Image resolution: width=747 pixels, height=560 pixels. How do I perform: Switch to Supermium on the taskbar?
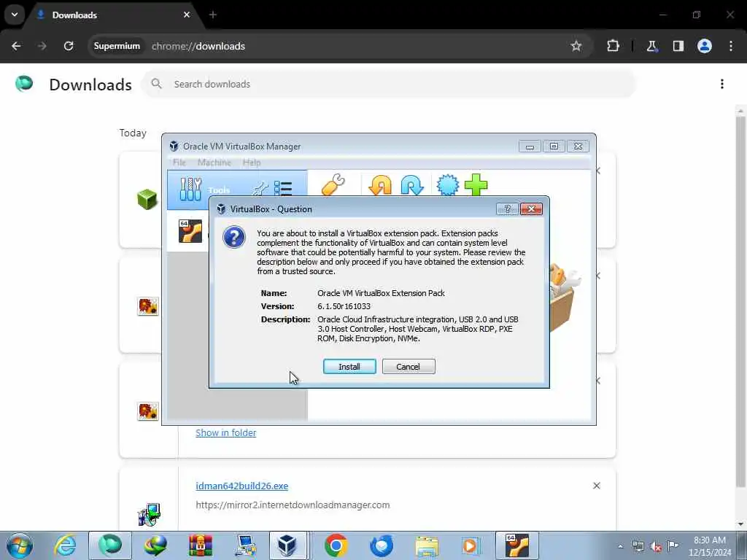[110, 545]
